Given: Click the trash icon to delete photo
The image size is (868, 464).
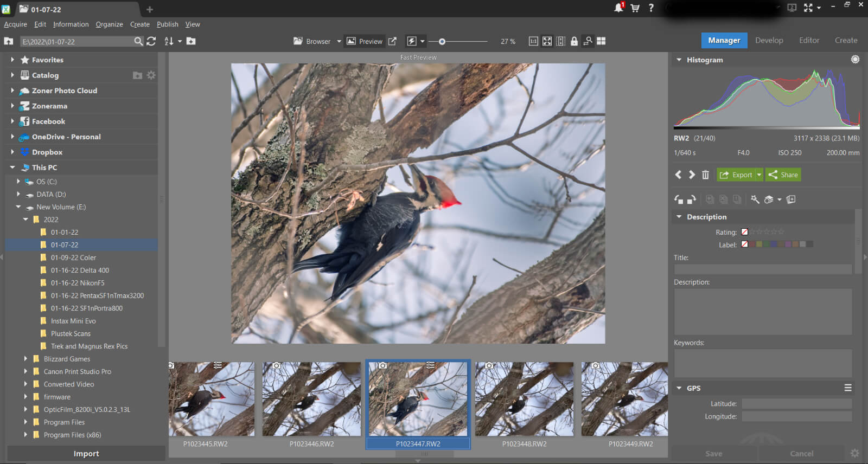Looking at the screenshot, I should pos(705,175).
